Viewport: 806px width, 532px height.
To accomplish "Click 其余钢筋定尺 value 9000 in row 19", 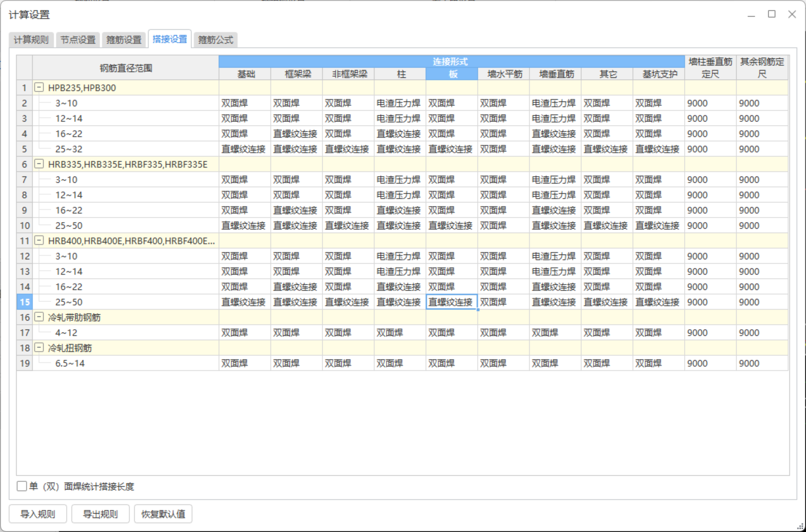I will point(762,363).
